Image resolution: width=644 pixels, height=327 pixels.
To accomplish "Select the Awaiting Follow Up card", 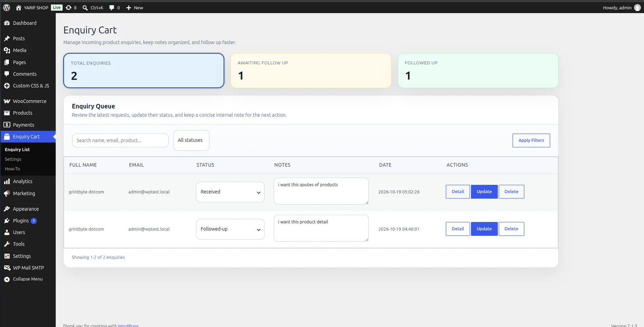I will (x=311, y=70).
